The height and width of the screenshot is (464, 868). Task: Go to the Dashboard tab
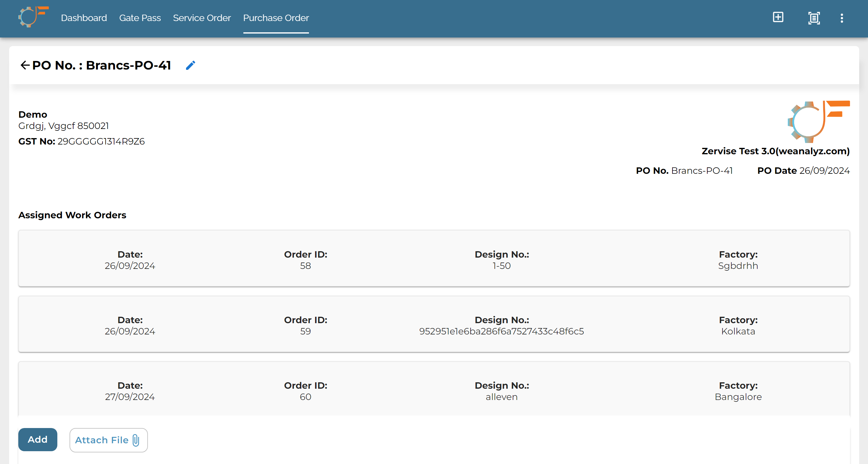84,18
